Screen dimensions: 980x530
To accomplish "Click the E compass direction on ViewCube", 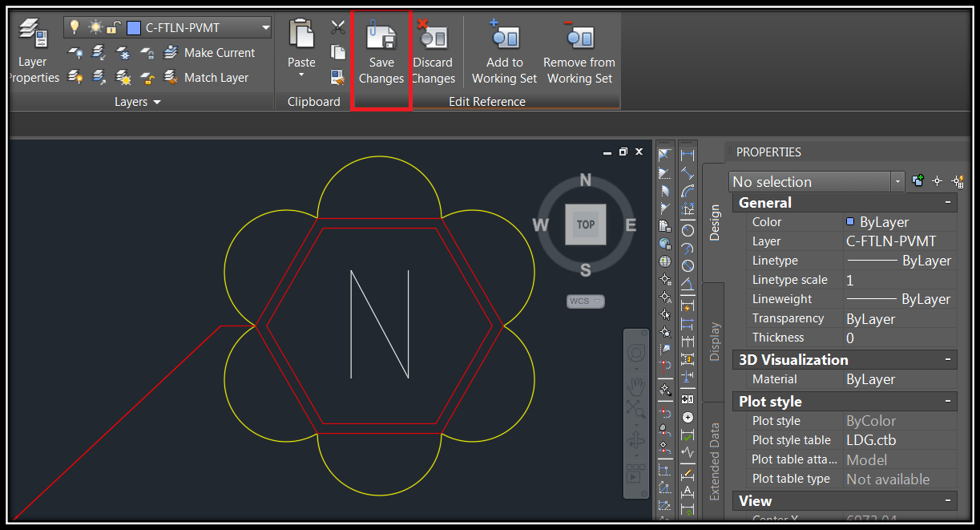I will point(631,225).
